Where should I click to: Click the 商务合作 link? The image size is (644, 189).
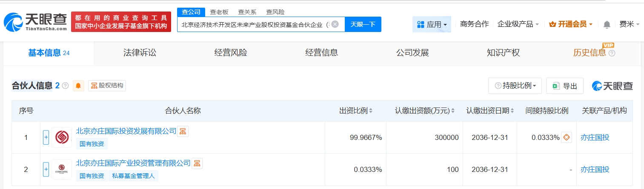475,24
